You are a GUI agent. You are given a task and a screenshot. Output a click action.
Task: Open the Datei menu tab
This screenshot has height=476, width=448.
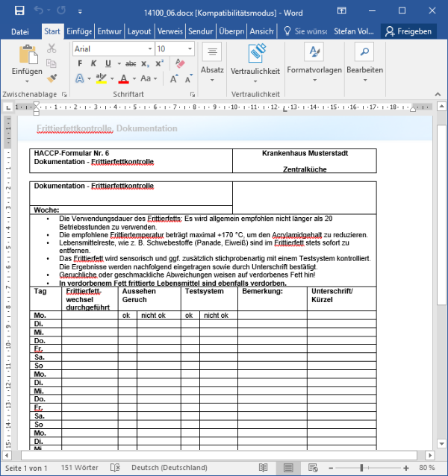pos(20,31)
